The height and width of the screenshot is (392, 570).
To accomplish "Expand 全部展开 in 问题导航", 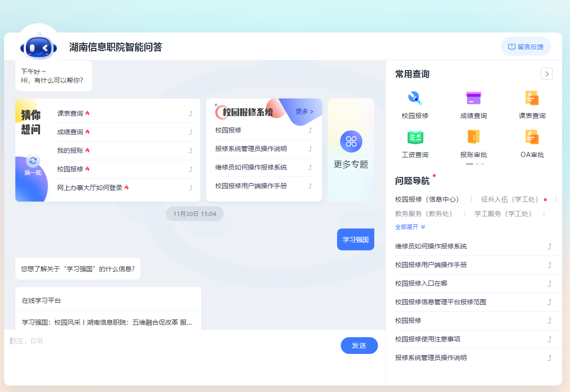I will [410, 227].
